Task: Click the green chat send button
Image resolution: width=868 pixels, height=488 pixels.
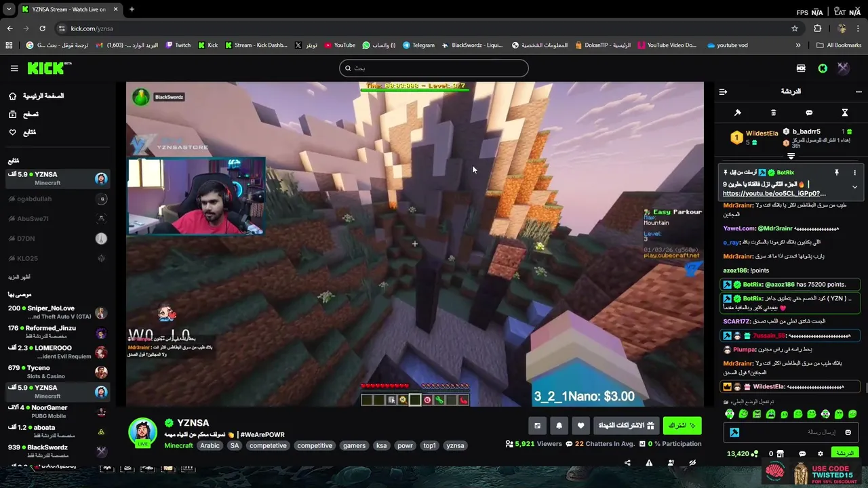Action: coord(844,453)
